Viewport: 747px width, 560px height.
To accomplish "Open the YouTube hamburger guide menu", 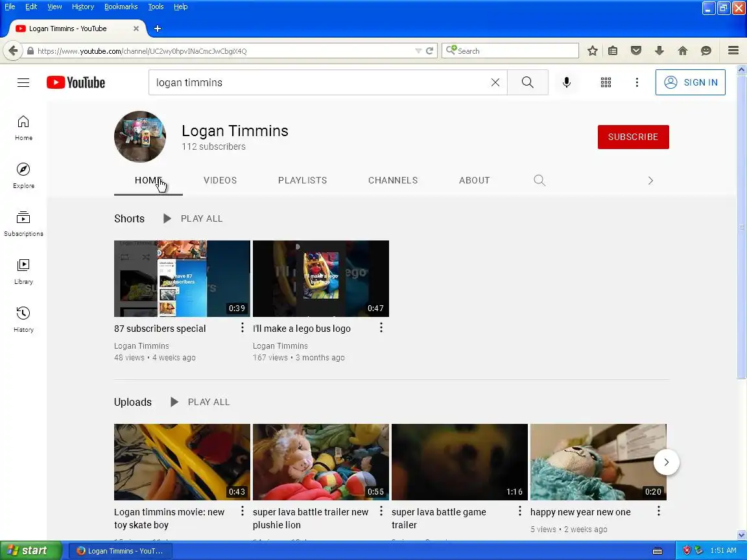I will coord(23,82).
